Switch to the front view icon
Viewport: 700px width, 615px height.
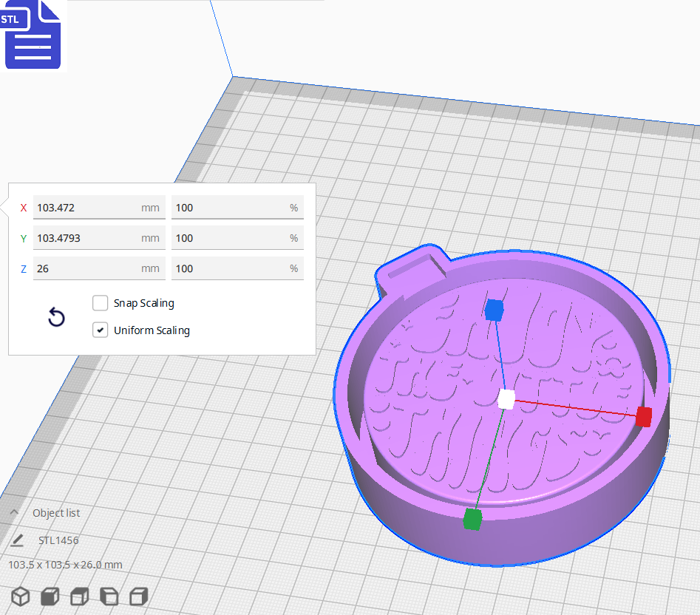[x=50, y=597]
